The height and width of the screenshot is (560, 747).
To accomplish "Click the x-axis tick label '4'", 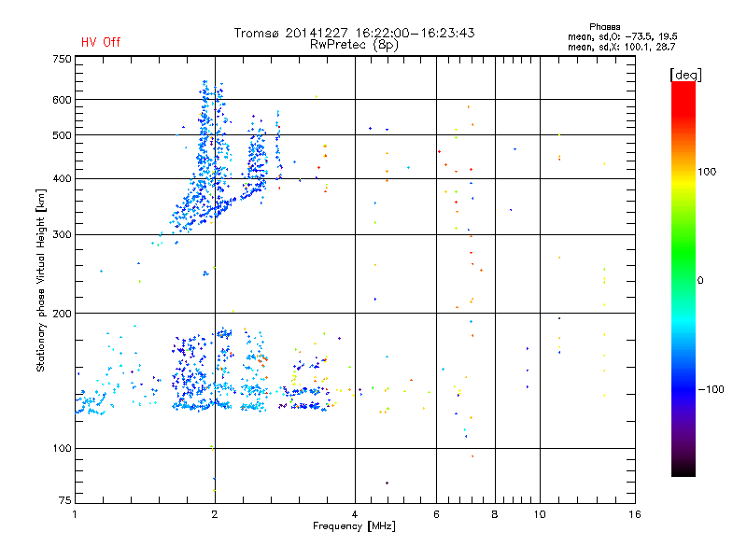I will coord(355,514).
